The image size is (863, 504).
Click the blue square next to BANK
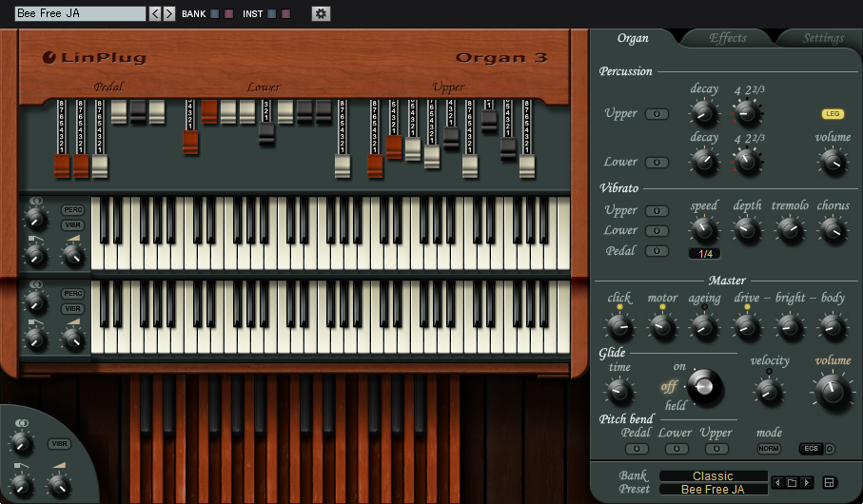(x=215, y=13)
